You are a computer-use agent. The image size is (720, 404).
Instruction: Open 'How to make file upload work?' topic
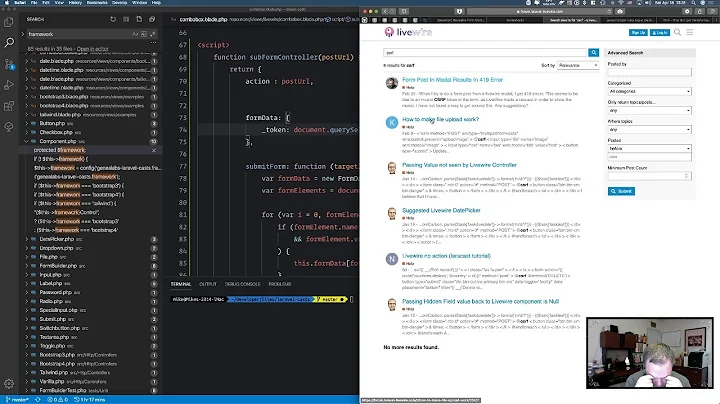(x=440, y=119)
